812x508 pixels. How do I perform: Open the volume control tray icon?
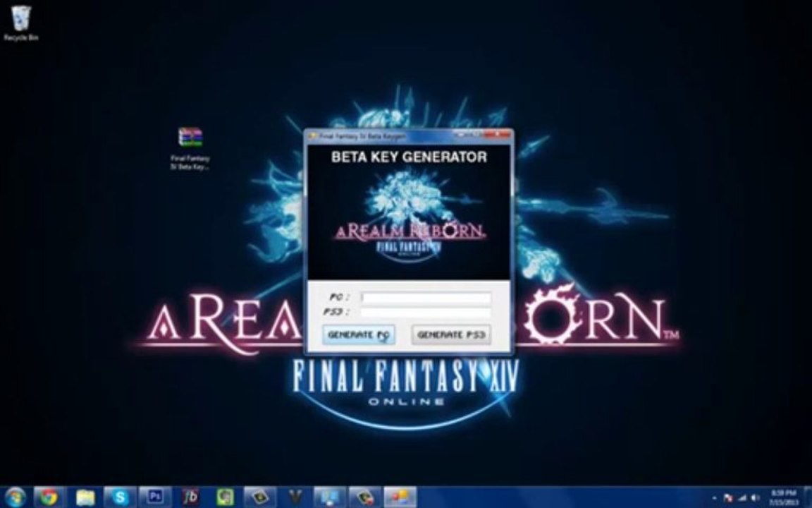754,498
